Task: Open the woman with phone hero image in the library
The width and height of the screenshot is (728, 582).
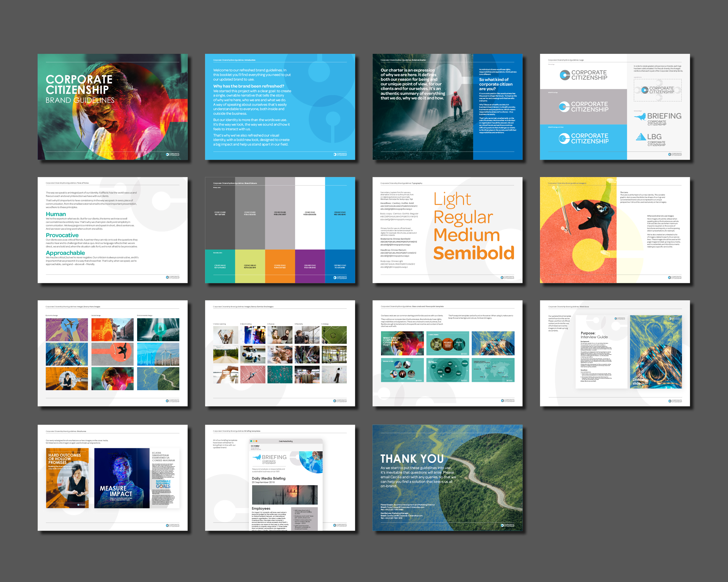Action: click(x=67, y=379)
